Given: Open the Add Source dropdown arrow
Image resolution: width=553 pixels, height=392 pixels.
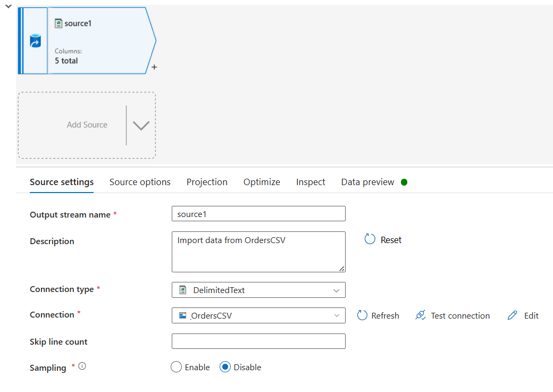Looking at the screenshot, I should click(141, 125).
